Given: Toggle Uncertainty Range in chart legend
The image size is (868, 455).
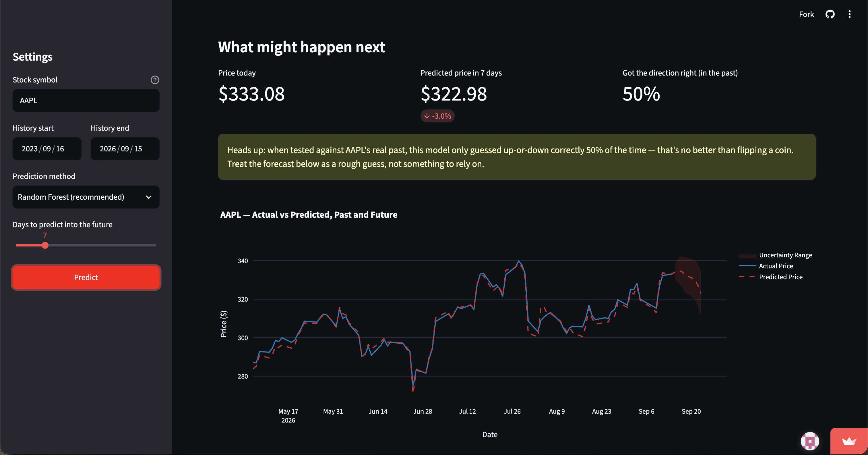Looking at the screenshot, I should pos(776,255).
